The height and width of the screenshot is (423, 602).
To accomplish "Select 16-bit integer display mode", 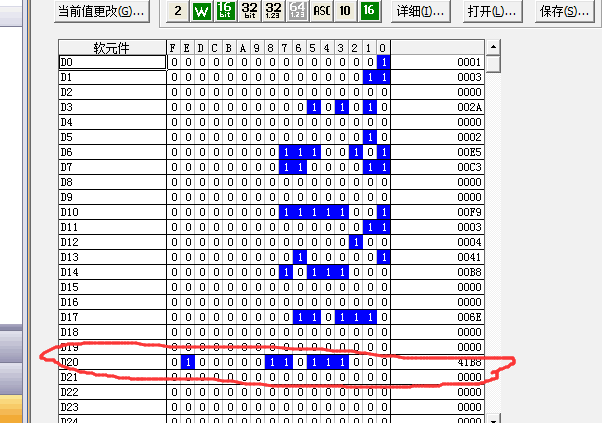I will (x=225, y=11).
